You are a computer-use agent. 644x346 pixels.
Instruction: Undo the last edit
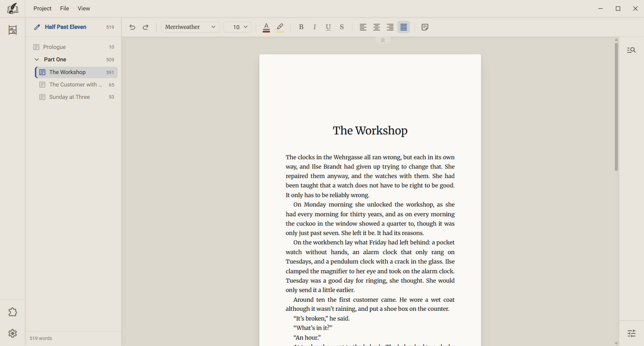132,27
